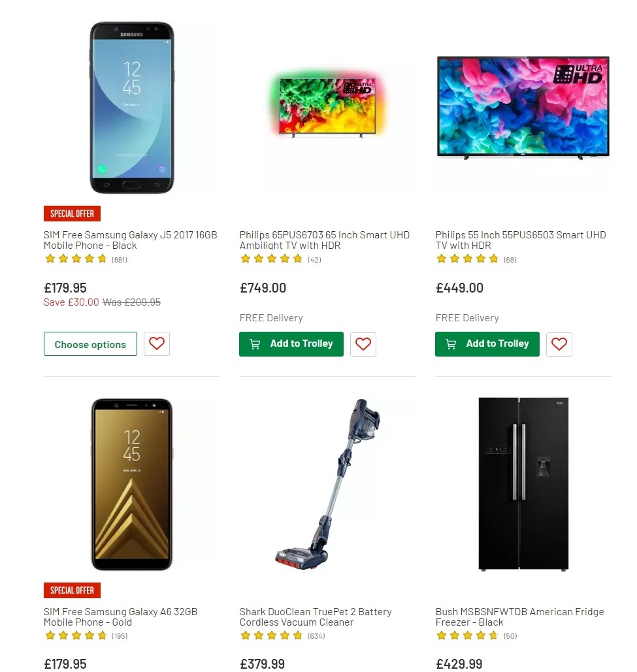Screen dimensions: 637x672
Task: Toggle the wishlist heart for the Philips 65 inch TV
Action: (363, 344)
